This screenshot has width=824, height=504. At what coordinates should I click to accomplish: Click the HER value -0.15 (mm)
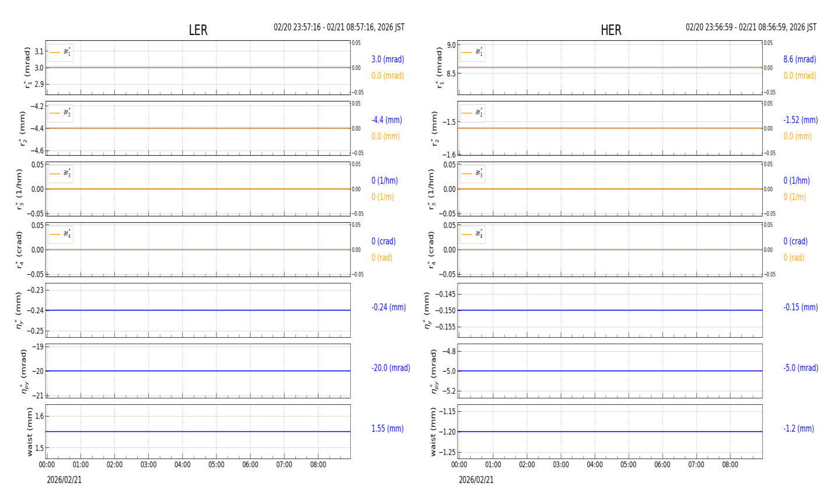coord(800,307)
